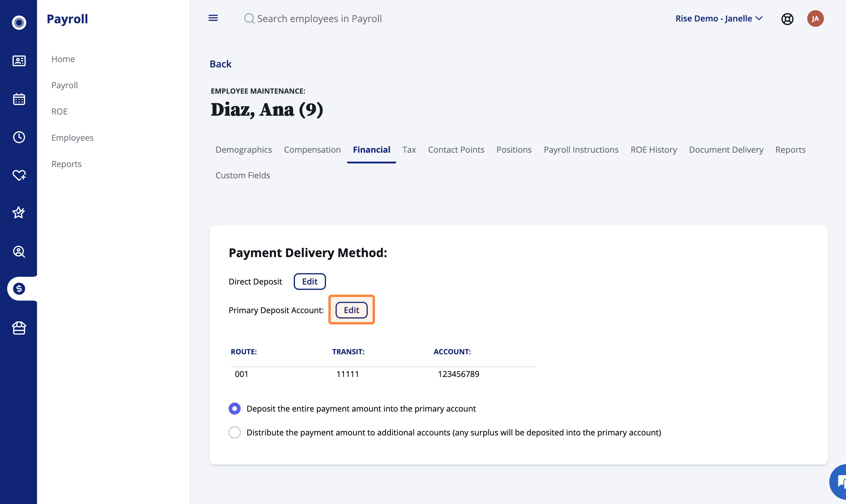Open the JA user avatar menu
846x504 pixels.
coord(816,19)
